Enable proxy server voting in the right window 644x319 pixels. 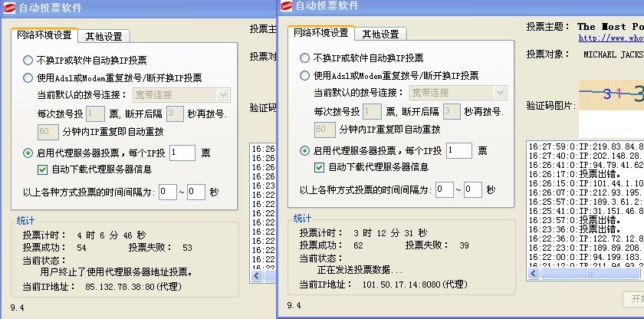click(x=305, y=151)
